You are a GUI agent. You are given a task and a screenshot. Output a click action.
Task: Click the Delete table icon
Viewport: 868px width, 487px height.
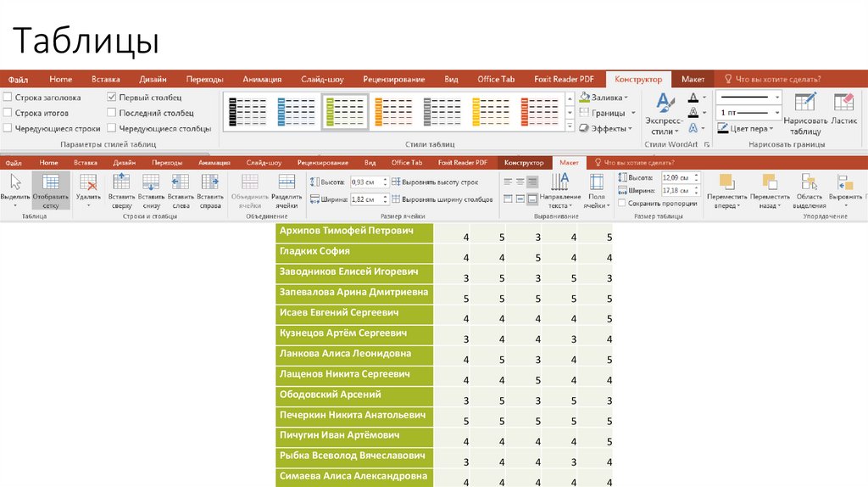[88, 182]
